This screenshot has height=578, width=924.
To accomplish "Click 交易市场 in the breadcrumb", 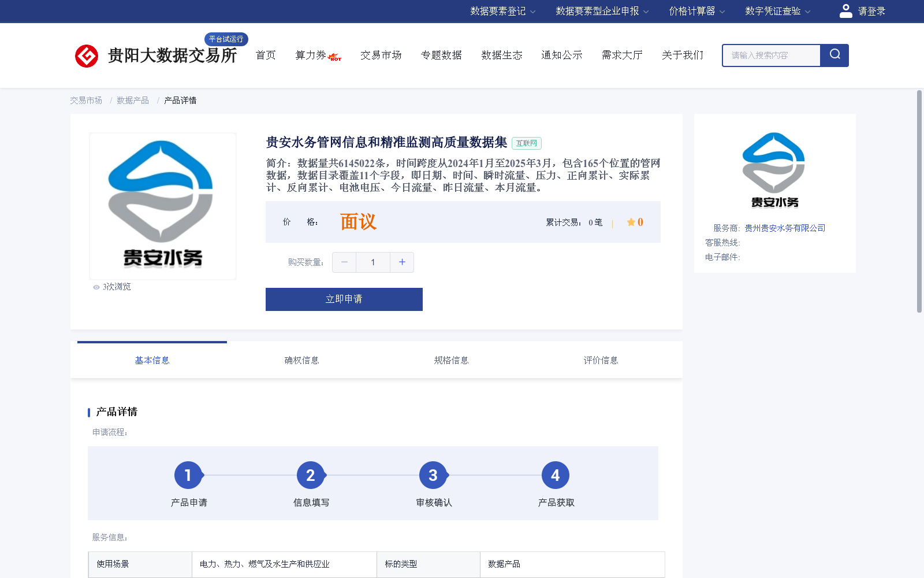I will point(86,101).
